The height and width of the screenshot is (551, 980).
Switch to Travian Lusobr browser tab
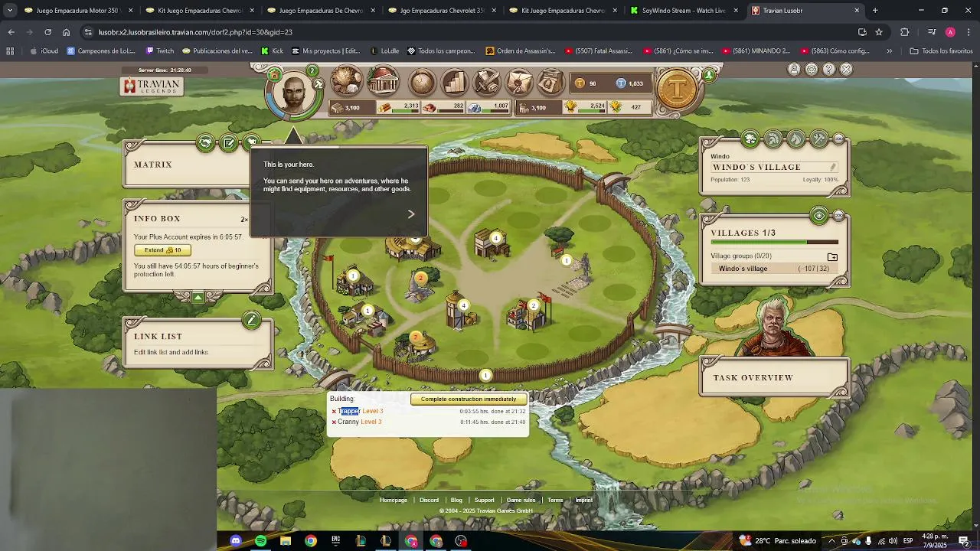[x=805, y=11]
